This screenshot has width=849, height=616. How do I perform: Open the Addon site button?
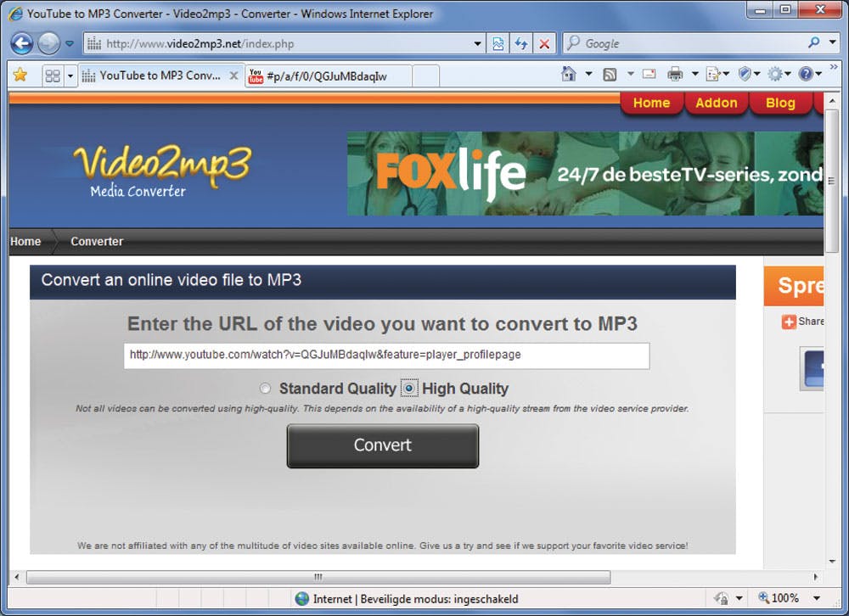click(716, 103)
